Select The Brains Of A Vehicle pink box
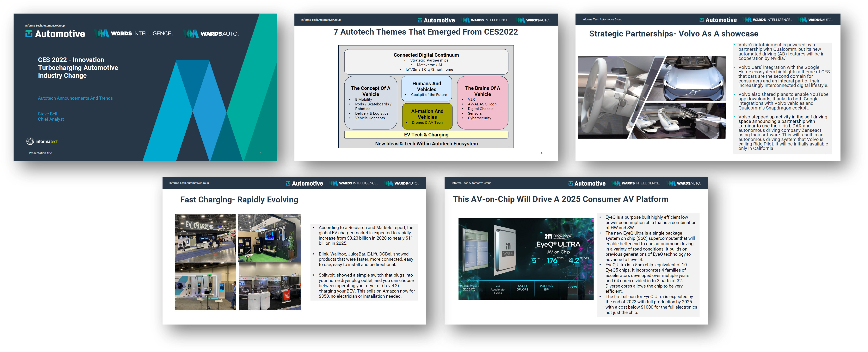This screenshot has width=868, height=352. [483, 103]
